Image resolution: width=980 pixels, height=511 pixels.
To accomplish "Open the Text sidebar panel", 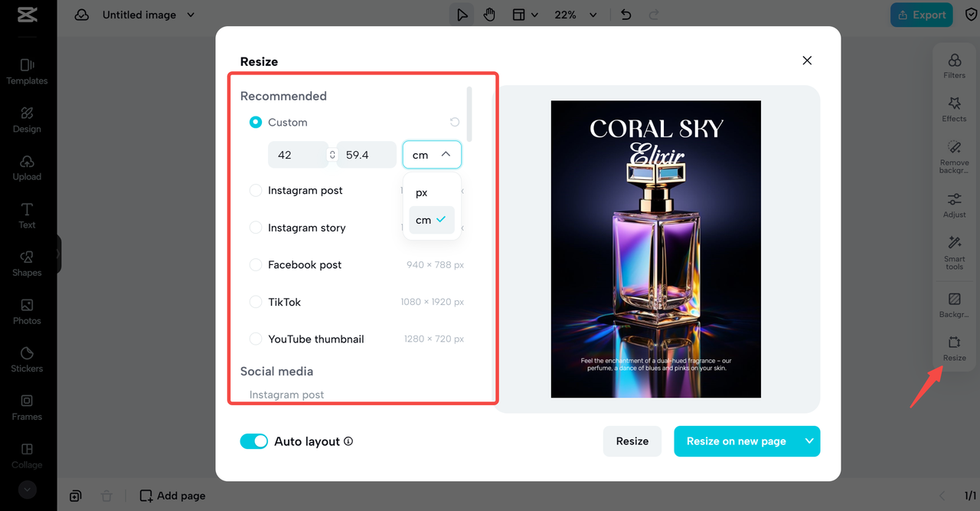I will pyautogui.click(x=27, y=215).
